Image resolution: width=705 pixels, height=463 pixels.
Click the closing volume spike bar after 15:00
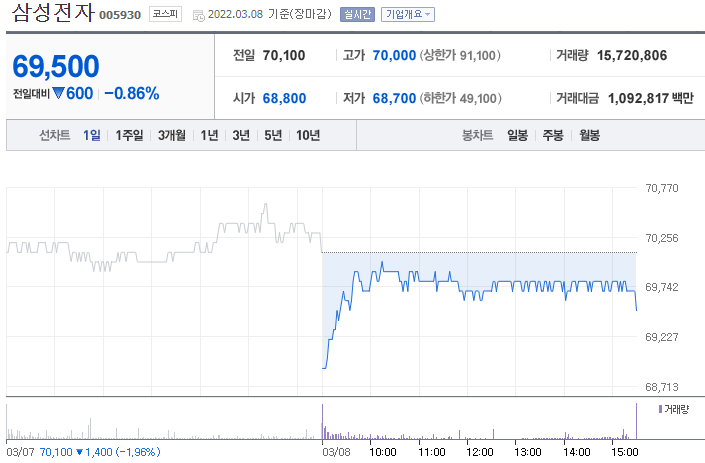[x=636, y=421]
